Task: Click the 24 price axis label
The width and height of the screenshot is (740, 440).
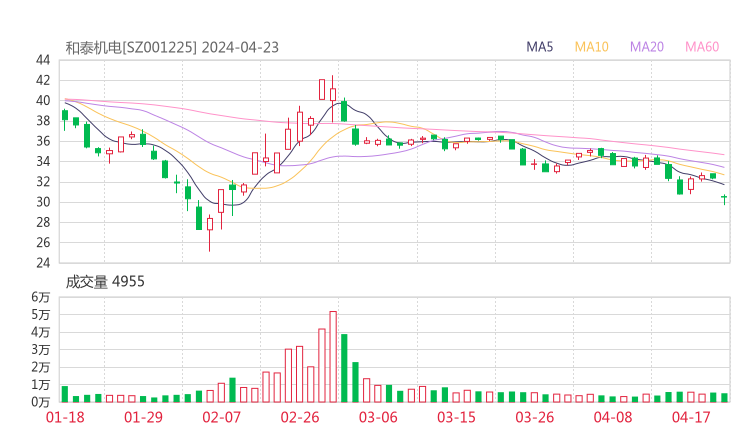Action: click(x=43, y=263)
